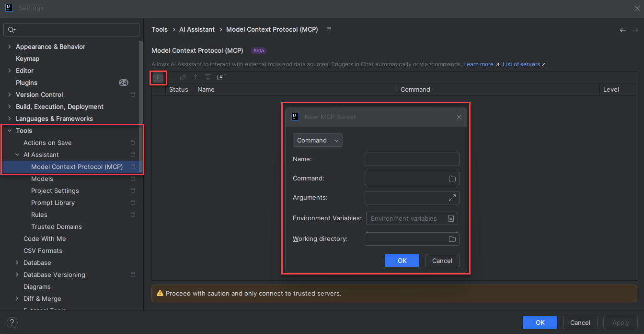The width and height of the screenshot is (644, 334).
Task: Open the Command type dropdown in the dialog
Action: point(317,140)
